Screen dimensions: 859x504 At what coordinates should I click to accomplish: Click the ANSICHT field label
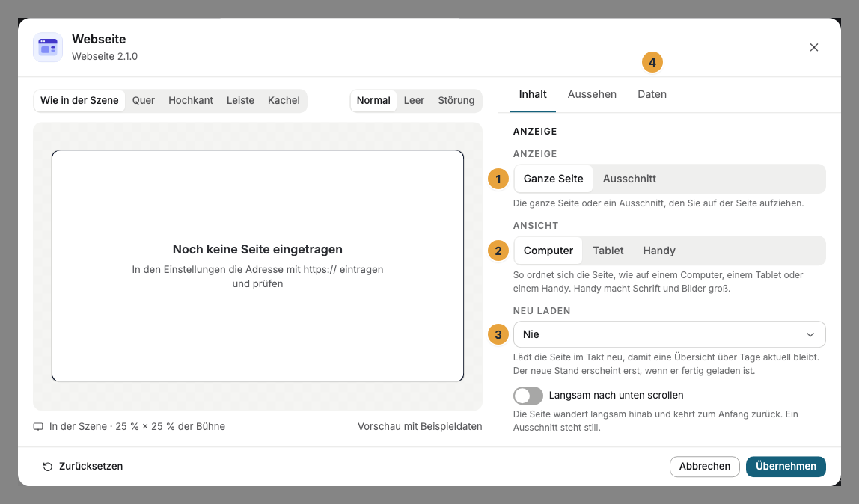(536, 226)
